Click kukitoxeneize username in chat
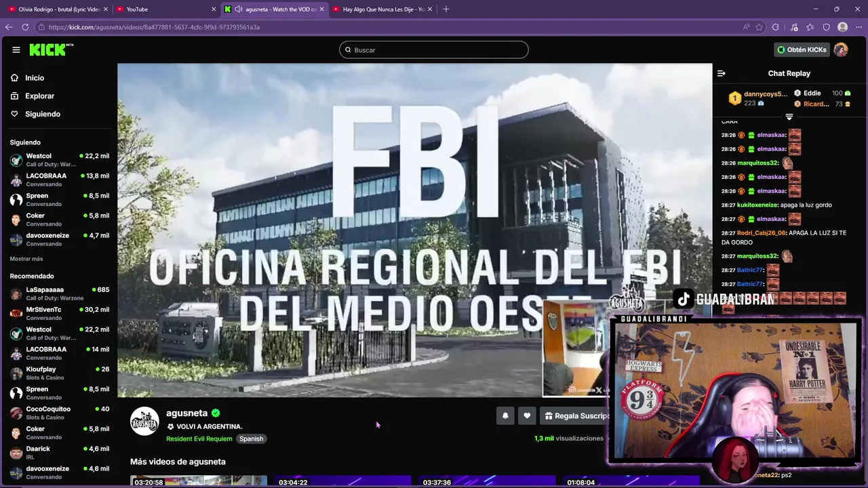This screenshot has width=868, height=488. tap(757, 205)
